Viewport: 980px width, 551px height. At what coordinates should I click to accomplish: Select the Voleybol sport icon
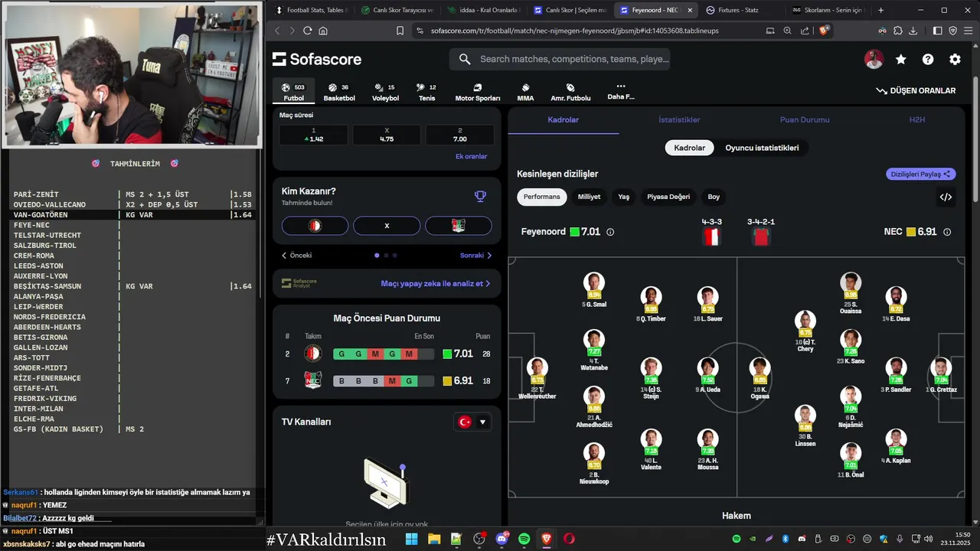(385, 92)
